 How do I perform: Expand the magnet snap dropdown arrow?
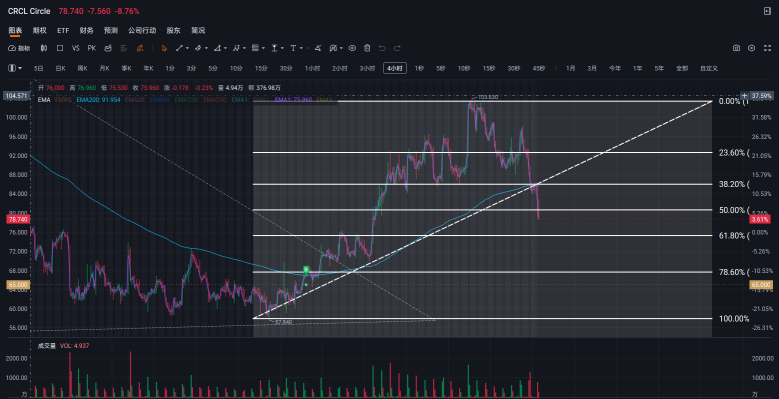(x=341, y=48)
